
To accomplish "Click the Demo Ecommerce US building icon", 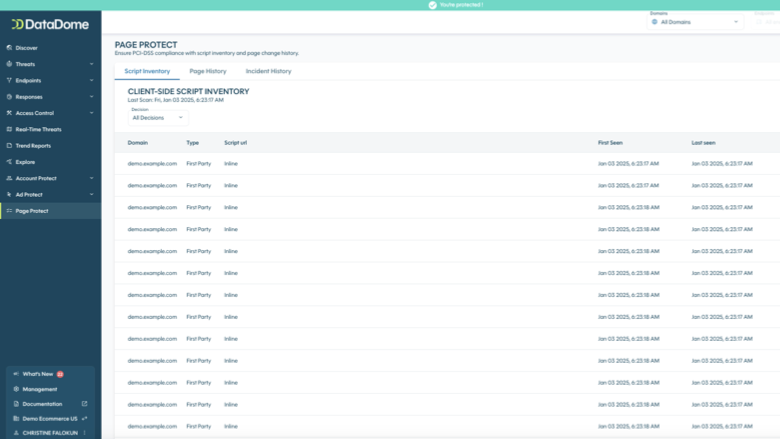I will pyautogui.click(x=16, y=419).
